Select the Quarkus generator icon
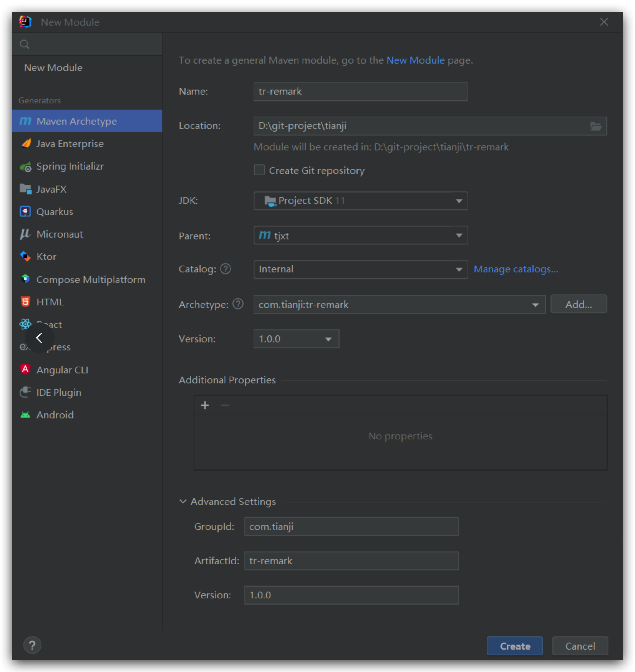The height and width of the screenshot is (672, 635). (26, 212)
